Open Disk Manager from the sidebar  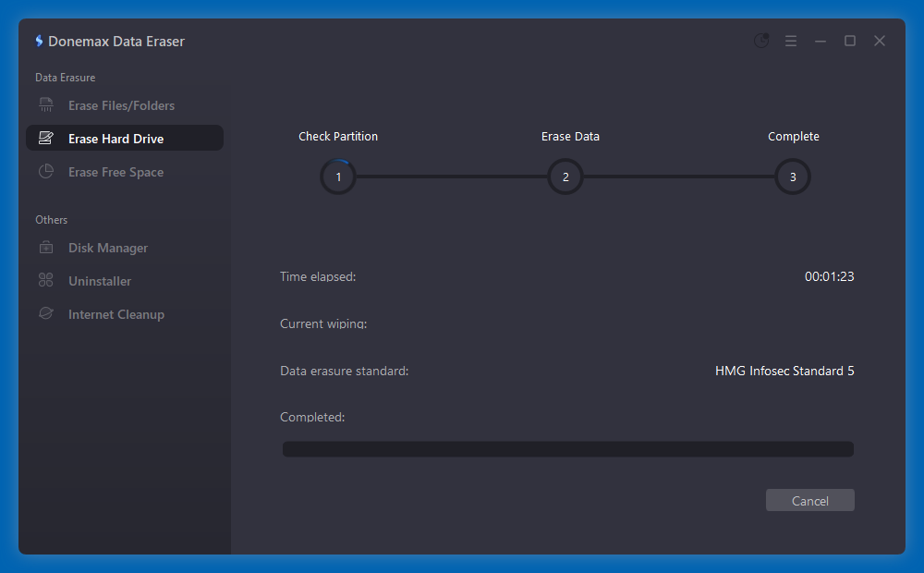108,248
